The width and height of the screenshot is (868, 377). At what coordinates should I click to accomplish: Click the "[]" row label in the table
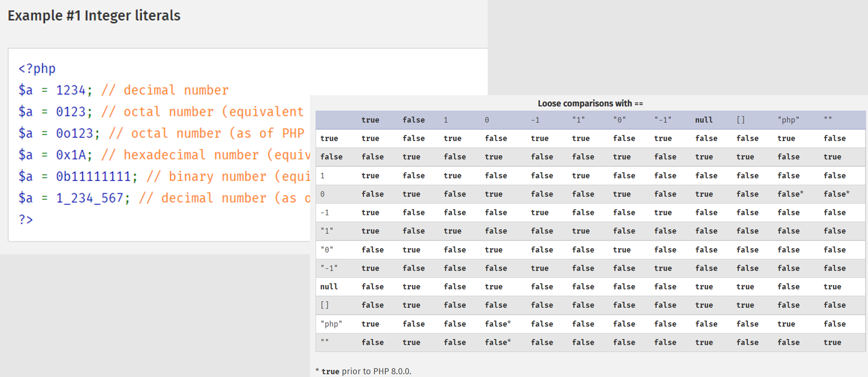[x=325, y=305]
